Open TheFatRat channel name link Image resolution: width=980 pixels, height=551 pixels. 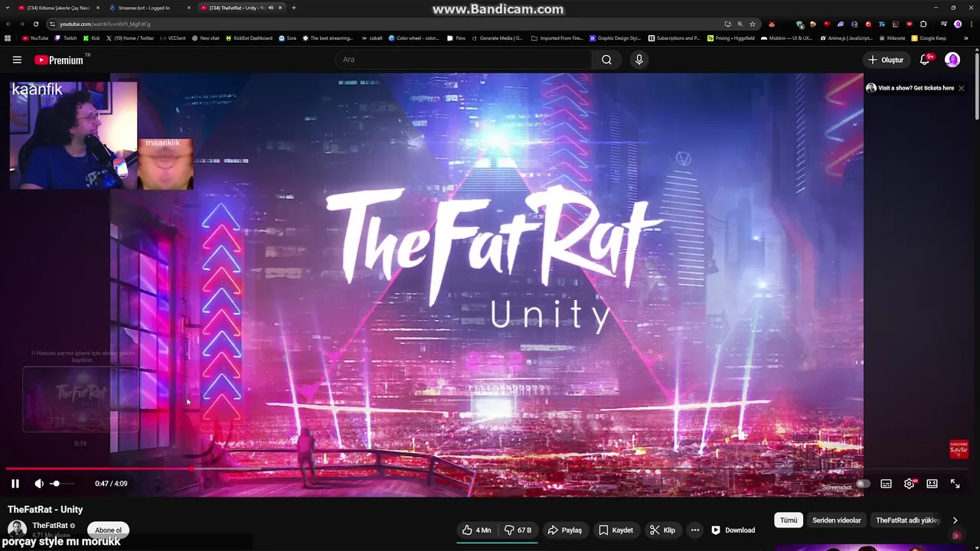[50, 526]
